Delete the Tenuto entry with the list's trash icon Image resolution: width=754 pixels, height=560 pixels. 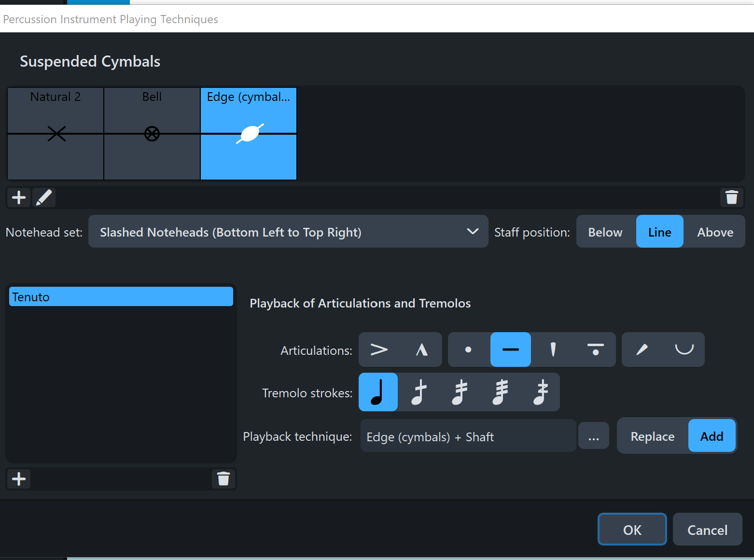tap(223, 479)
